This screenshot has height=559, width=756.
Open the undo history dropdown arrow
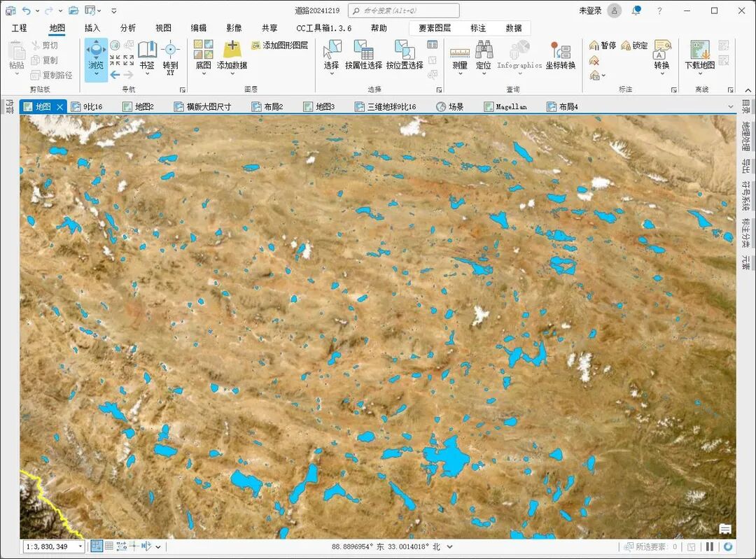(x=37, y=10)
